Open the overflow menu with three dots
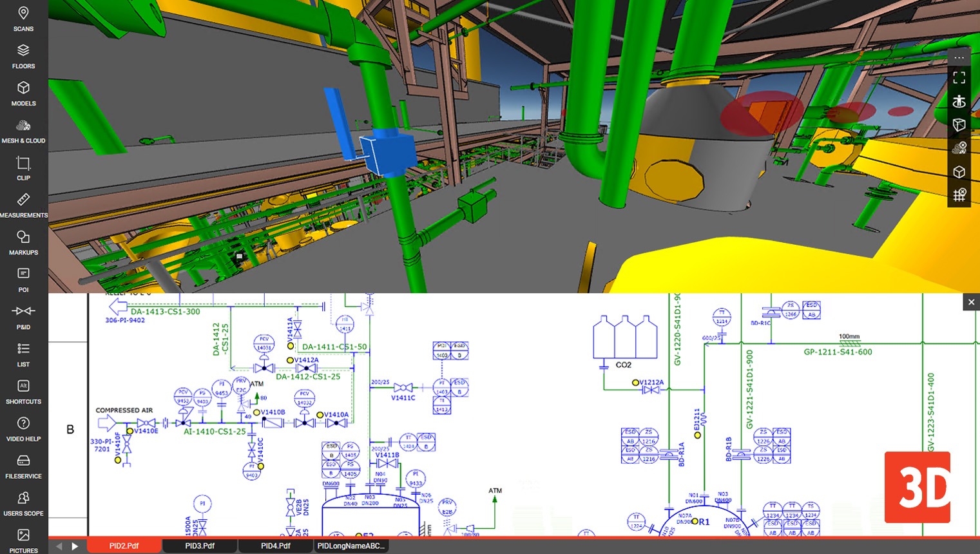Image resolution: width=980 pixels, height=554 pixels. tap(959, 57)
